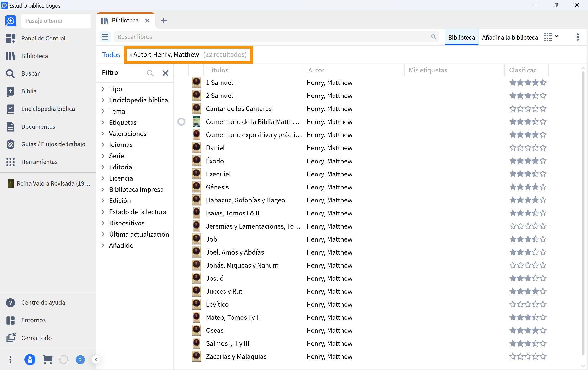Open the 1 Samuel book

(219, 83)
